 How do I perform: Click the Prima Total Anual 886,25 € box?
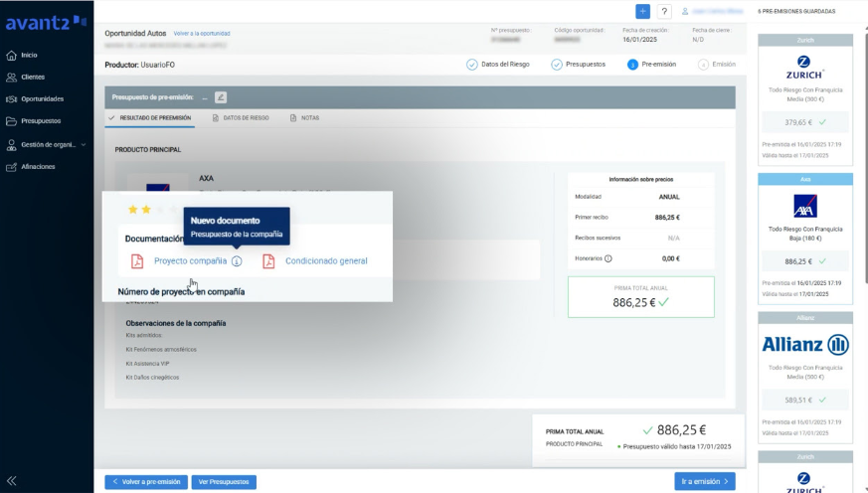(641, 297)
